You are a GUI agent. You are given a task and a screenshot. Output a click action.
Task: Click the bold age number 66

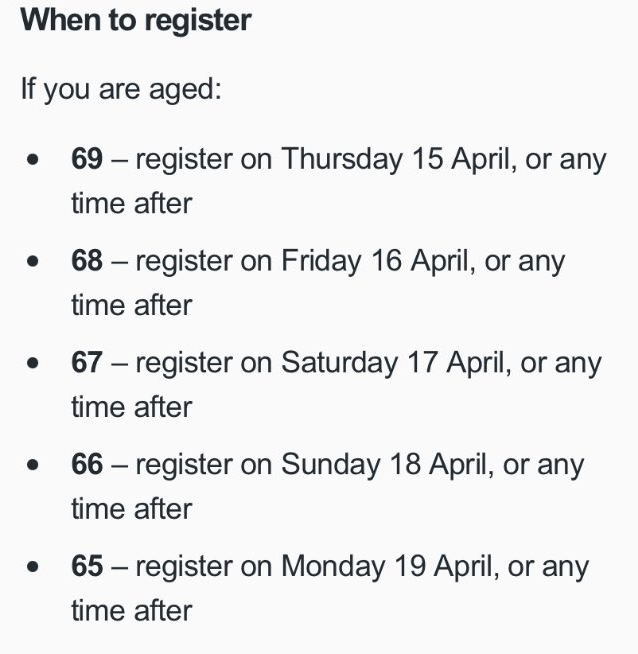[x=87, y=464]
